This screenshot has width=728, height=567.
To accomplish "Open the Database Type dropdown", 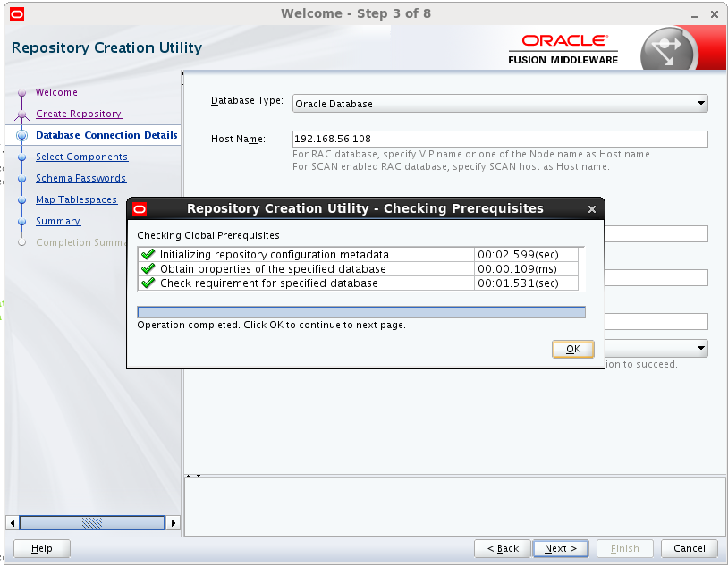I will 500,104.
